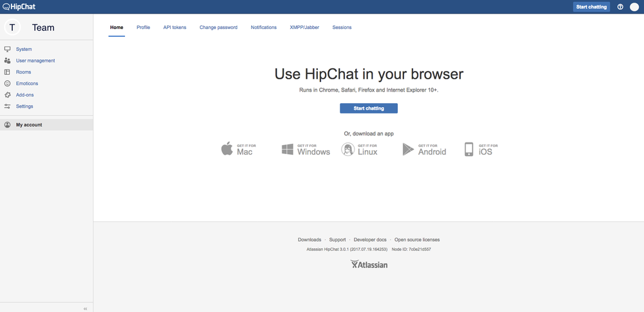Viewport: 644px width, 312px height.
Task: Click the Node ID: 7c0e21d557 text
Action: (411, 249)
